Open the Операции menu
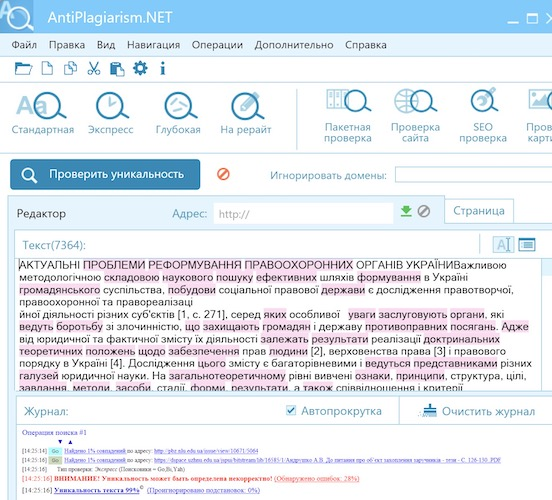The width and height of the screenshot is (552, 500). 217,45
